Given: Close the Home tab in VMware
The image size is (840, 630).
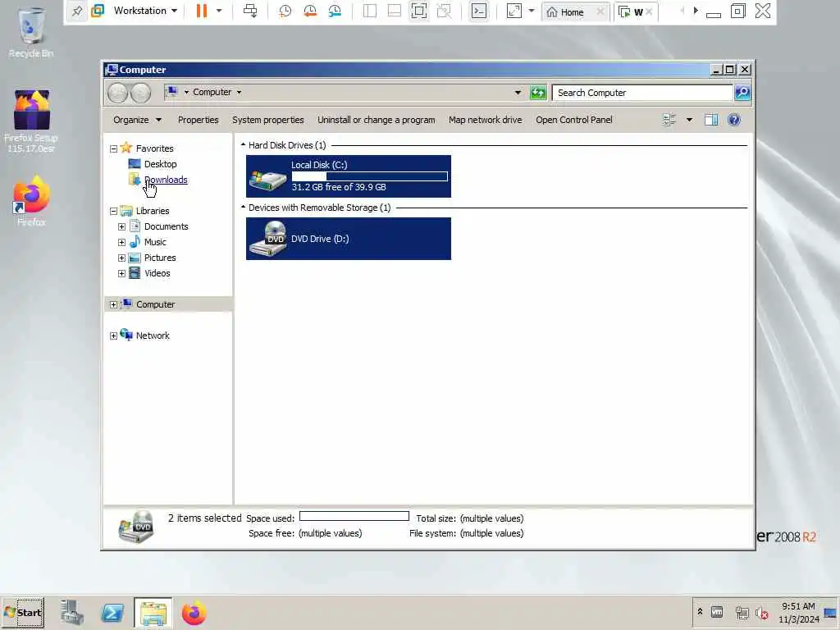Looking at the screenshot, I should [x=600, y=11].
